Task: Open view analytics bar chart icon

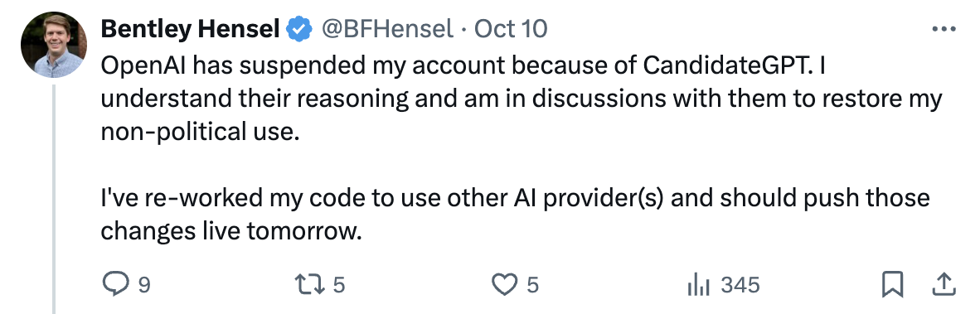Action: coord(699,285)
